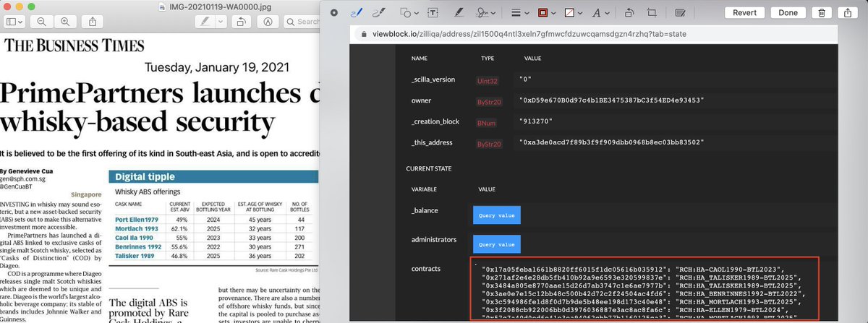The image size is (868, 323).
Task: Click the screenshot selection dot tool
Action: [x=334, y=12]
